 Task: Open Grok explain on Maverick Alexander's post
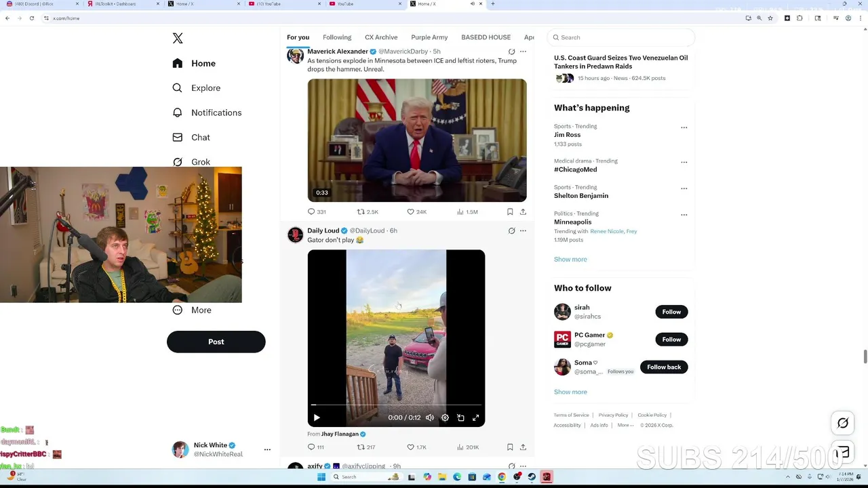click(x=511, y=52)
